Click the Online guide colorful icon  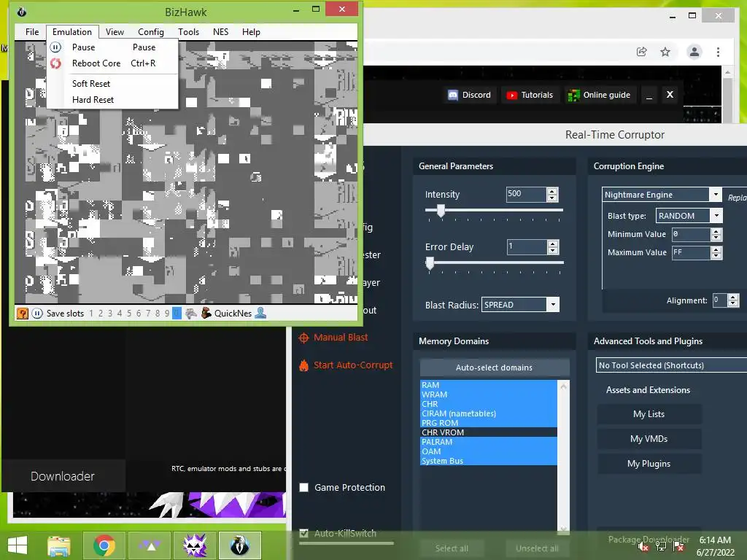573,96
